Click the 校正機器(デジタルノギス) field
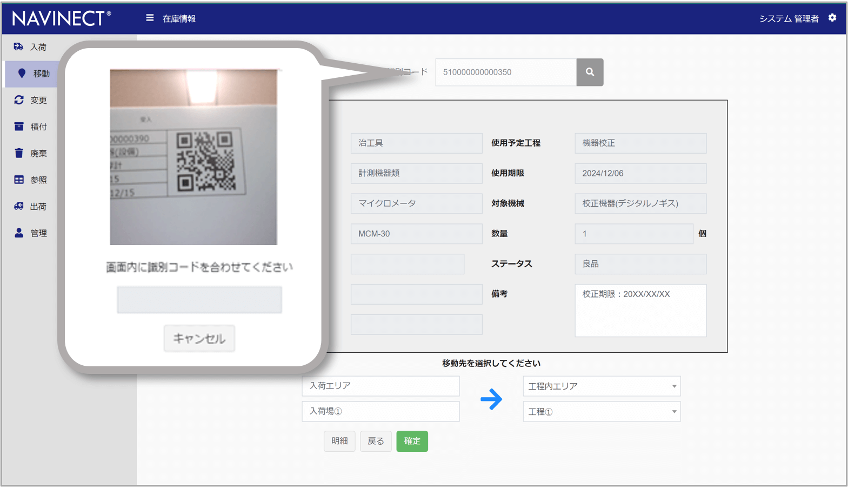This screenshot has width=848, height=488. (640, 203)
